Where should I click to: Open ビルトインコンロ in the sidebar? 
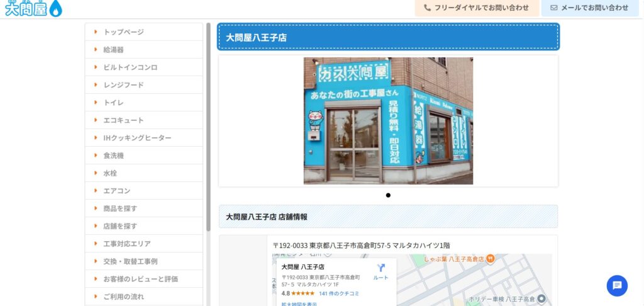click(x=130, y=67)
